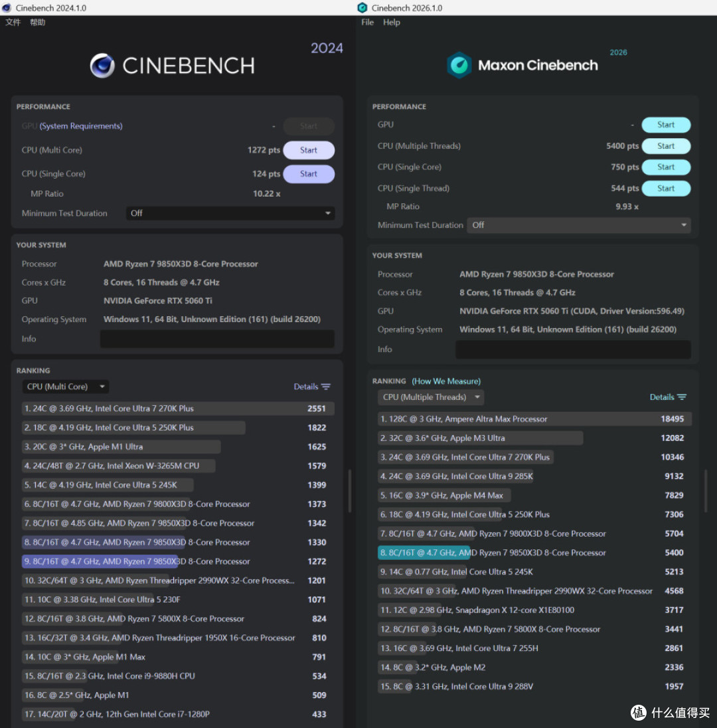Click the Info input field in Cinebench 2024
The width and height of the screenshot is (717, 728).
(x=217, y=339)
